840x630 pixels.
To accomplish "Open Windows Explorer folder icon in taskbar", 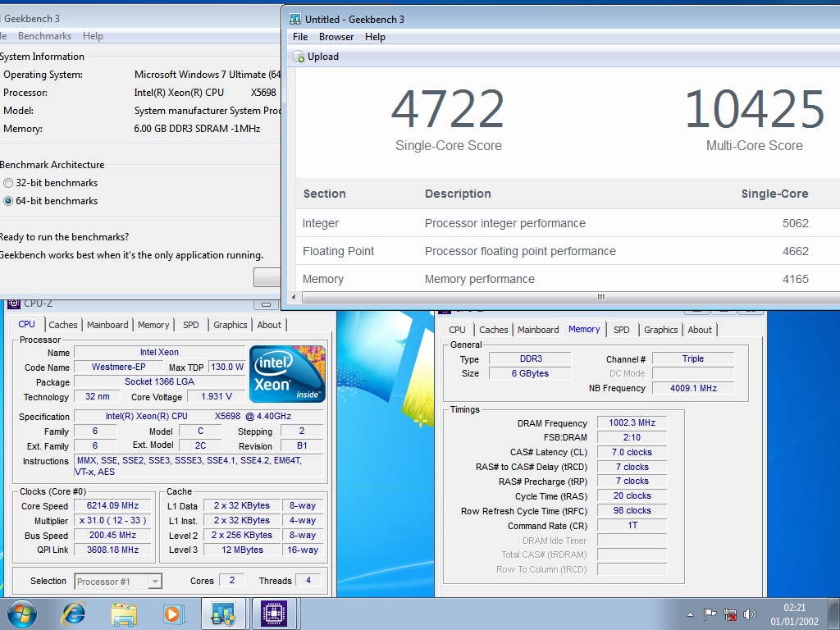I will pos(124,614).
